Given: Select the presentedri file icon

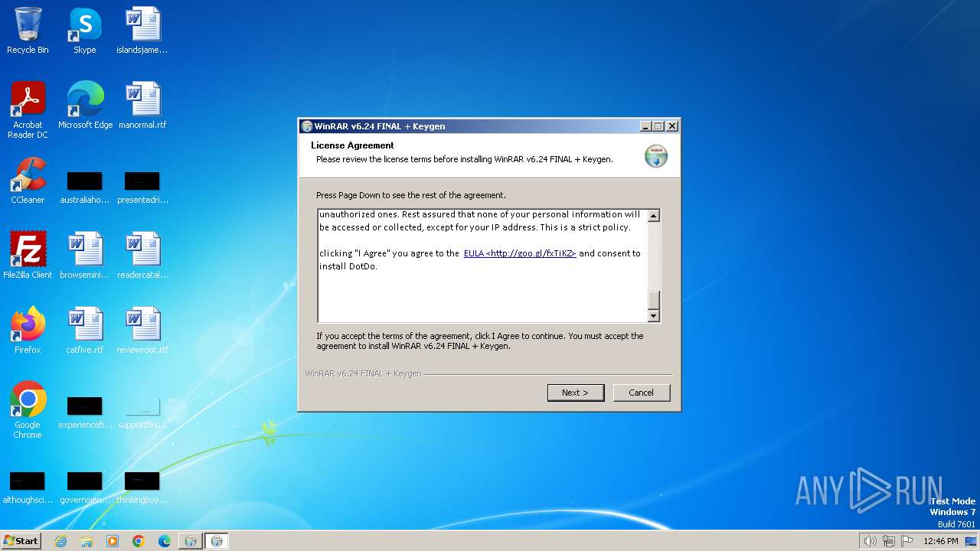Looking at the screenshot, I should coord(142,187).
